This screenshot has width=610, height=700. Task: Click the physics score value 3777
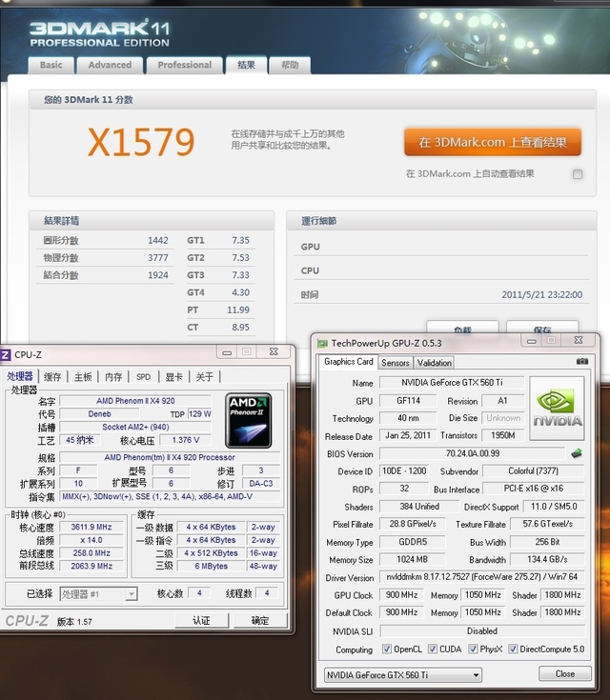click(x=158, y=258)
